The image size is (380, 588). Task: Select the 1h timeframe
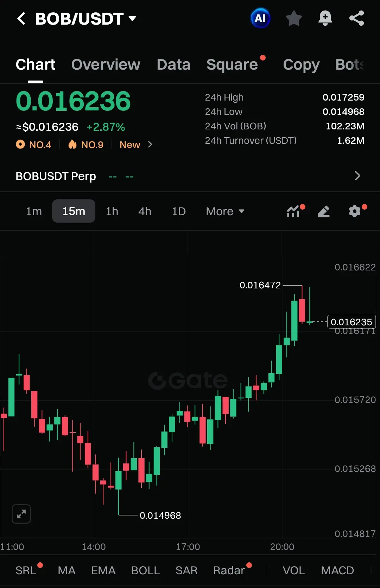pos(112,211)
